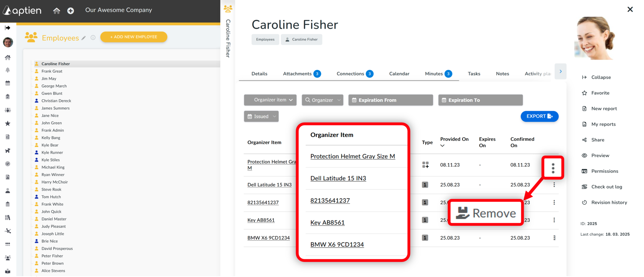The image size is (644, 277).
Task: Open the dog-shaped icon in the sidebar
Action: coord(8,151)
